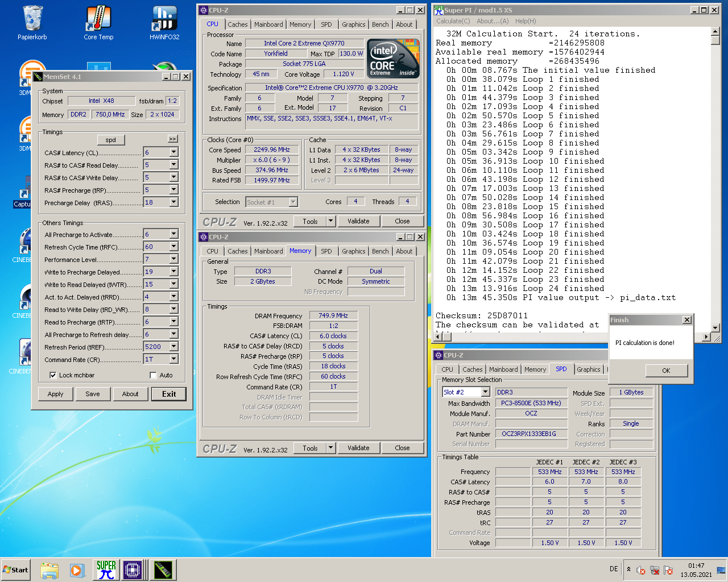Open the Refresh Period (tREF) dropdown
728x582 pixels.
(174, 347)
